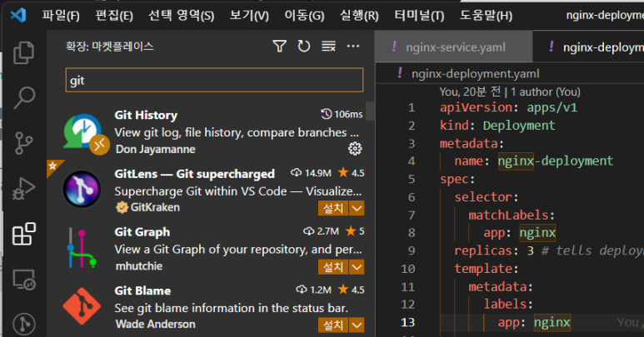
Task: Open the Search view in activity bar
Action: pyautogui.click(x=24, y=97)
